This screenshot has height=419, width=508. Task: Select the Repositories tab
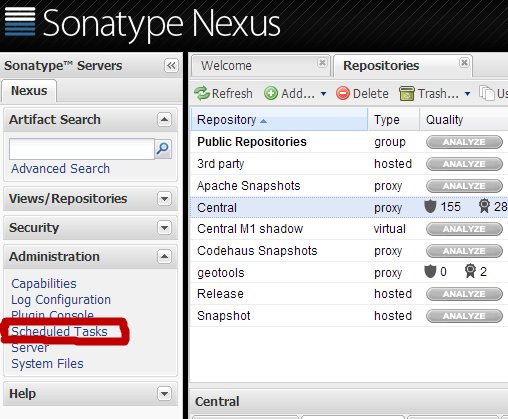[403, 66]
